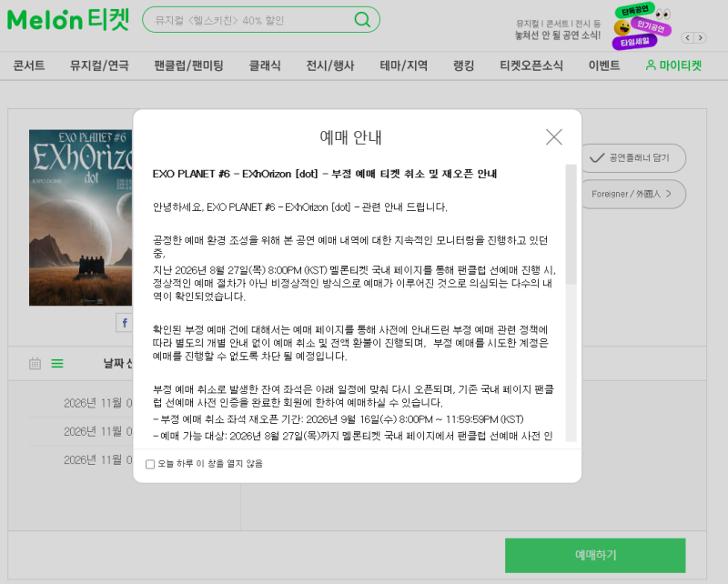The height and width of the screenshot is (584, 728).
Task: Click 공연플래너 담기 button
Action: [633, 158]
